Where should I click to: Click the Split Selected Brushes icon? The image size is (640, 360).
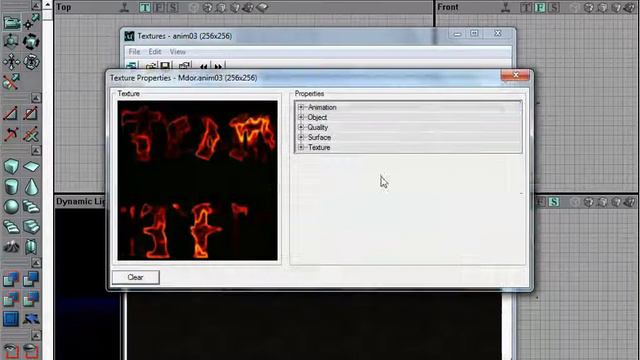pyautogui.click(x=31, y=113)
